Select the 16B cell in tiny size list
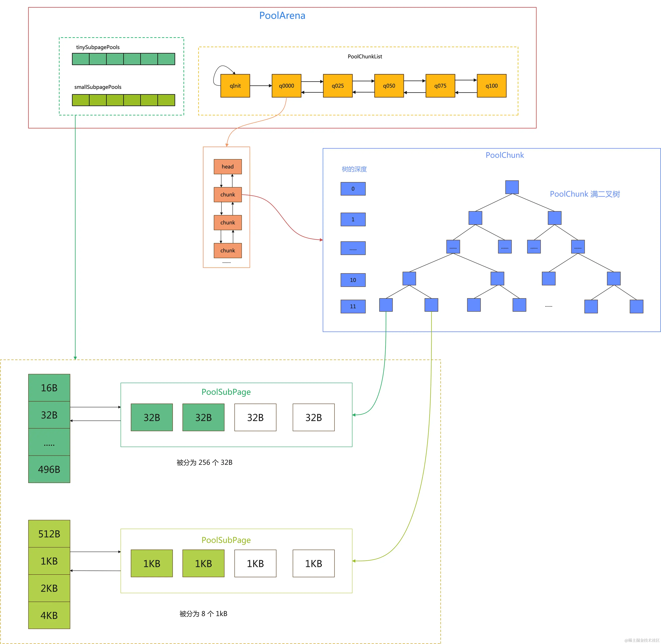 [x=49, y=388]
